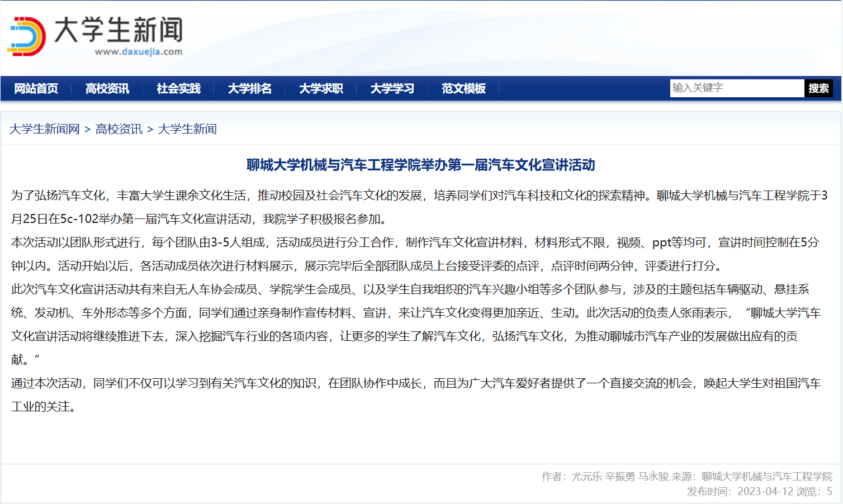Screen dimensions: 843x504
Task: Click the 大学生新闻 logo text in header
Action: [119, 30]
